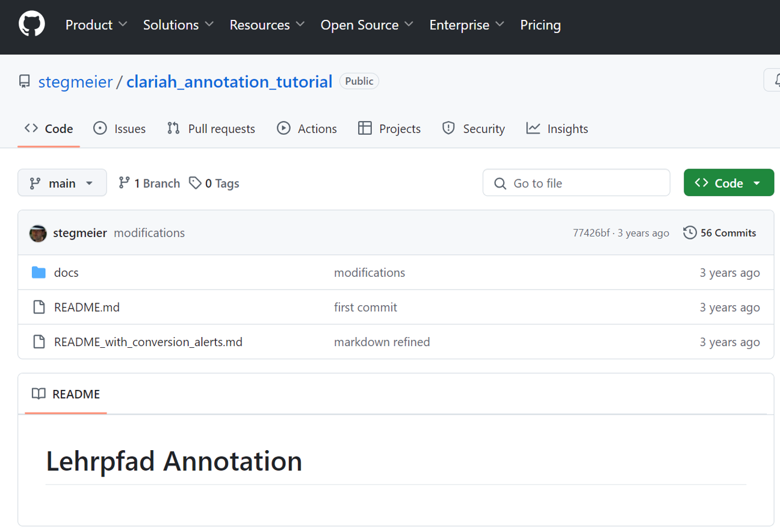Image resolution: width=780 pixels, height=532 pixels.
Task: Click the docs folder icon
Action: coord(39,273)
